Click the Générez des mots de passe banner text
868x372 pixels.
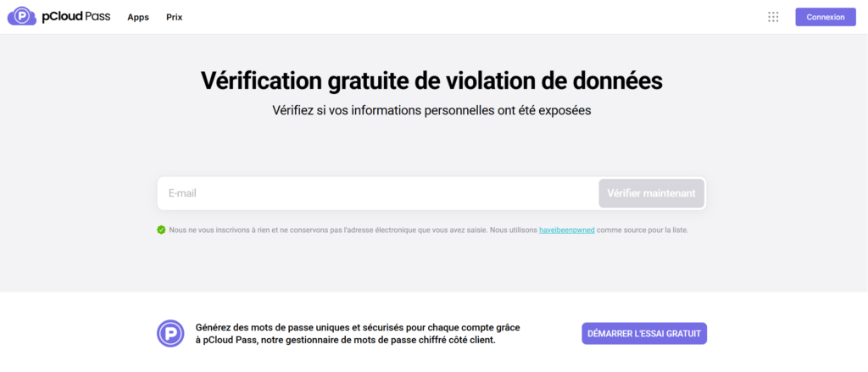pos(357,327)
